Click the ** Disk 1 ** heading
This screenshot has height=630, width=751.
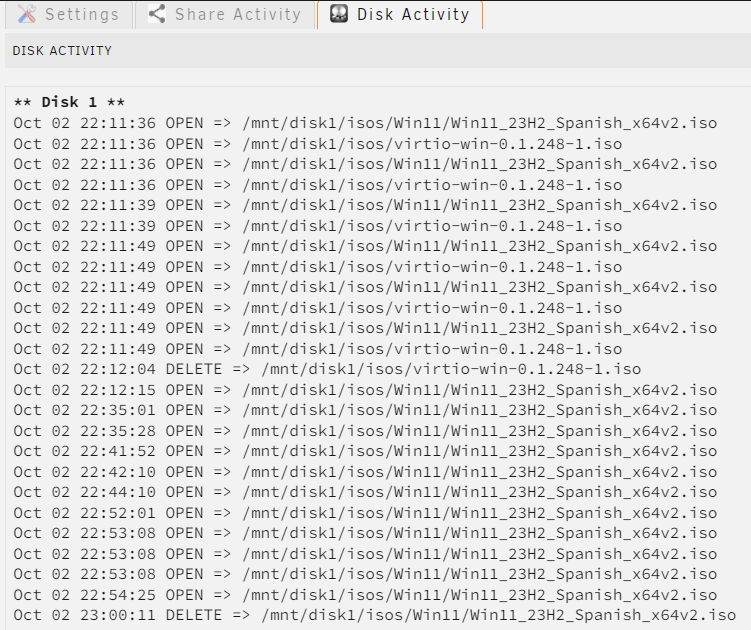point(69,102)
